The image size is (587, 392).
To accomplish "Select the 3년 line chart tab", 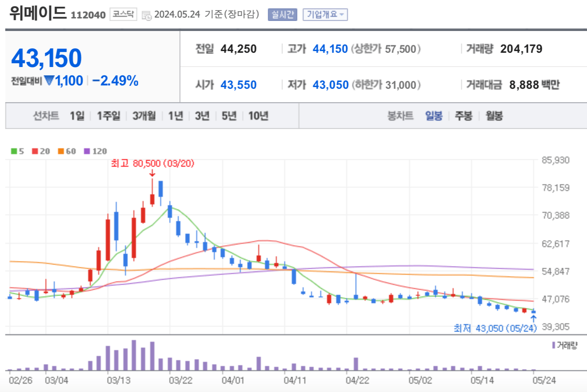I will (202, 116).
